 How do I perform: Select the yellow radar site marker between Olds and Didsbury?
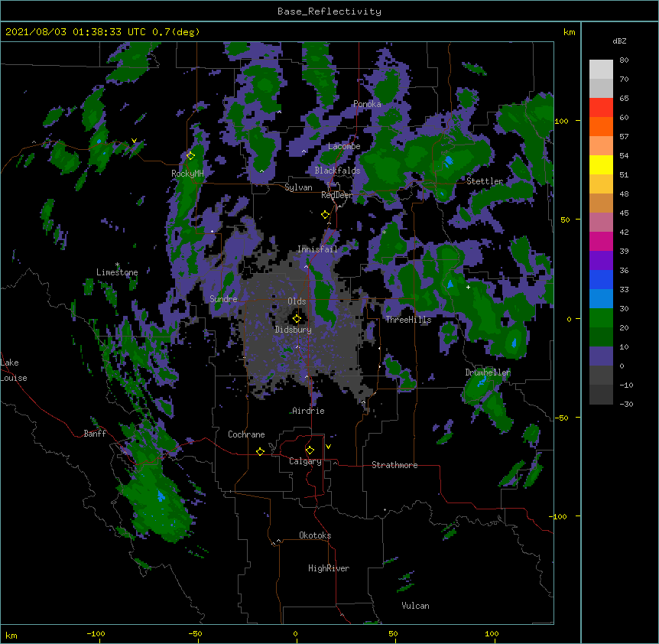[x=297, y=319]
